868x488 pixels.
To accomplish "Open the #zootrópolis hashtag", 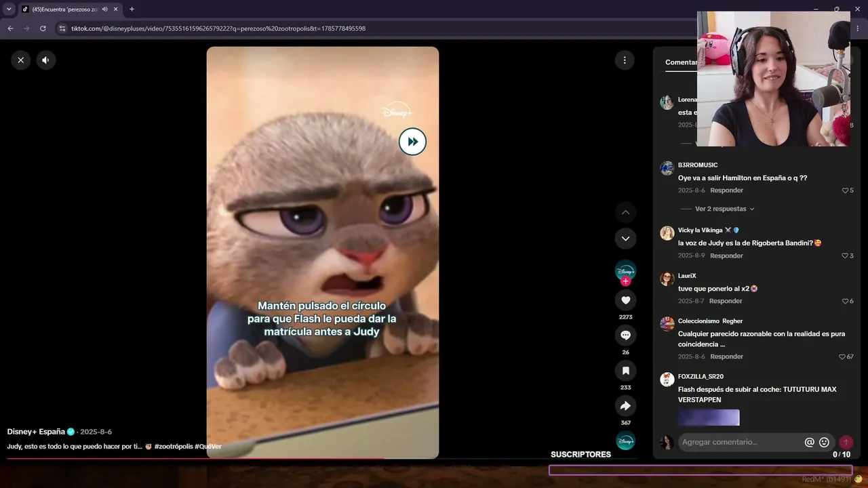I will point(174,447).
